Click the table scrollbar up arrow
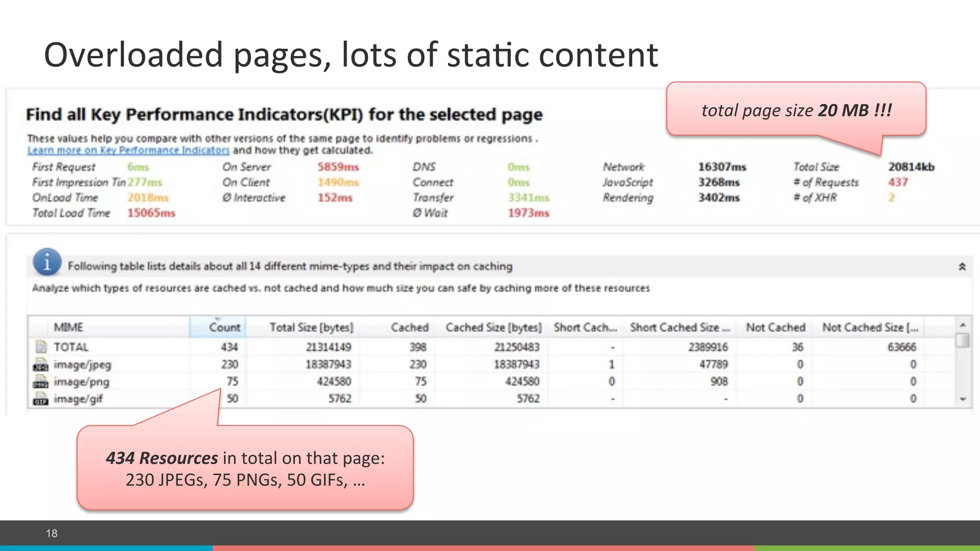Image resolution: width=980 pixels, height=551 pixels. [x=963, y=325]
